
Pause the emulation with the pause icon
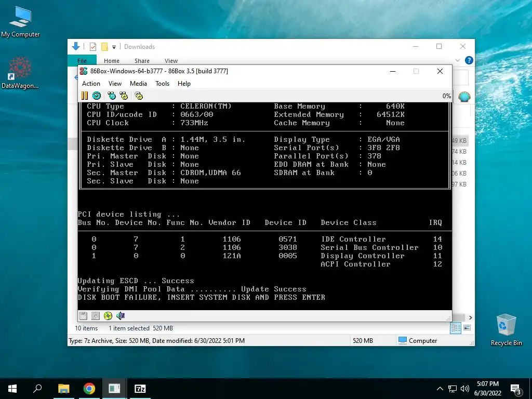(x=85, y=96)
